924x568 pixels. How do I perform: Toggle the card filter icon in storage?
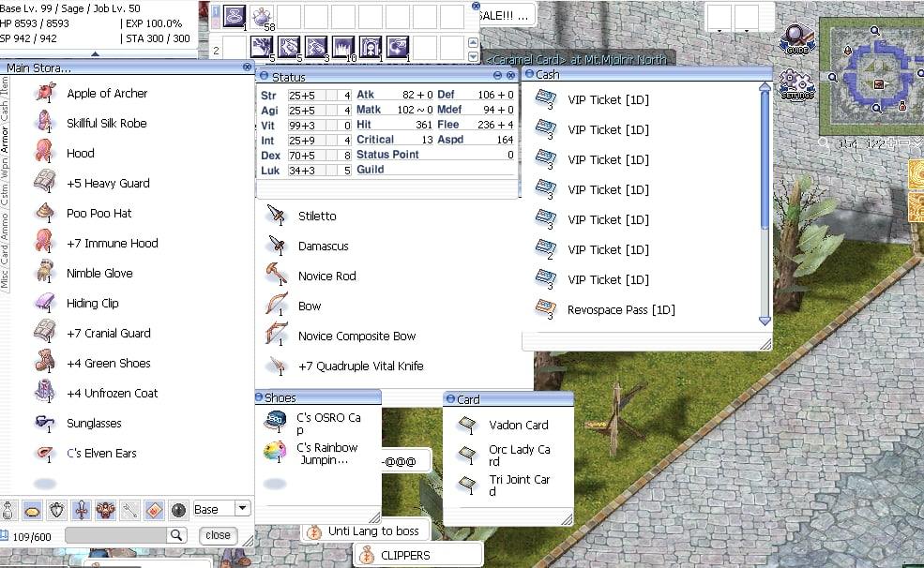154,510
